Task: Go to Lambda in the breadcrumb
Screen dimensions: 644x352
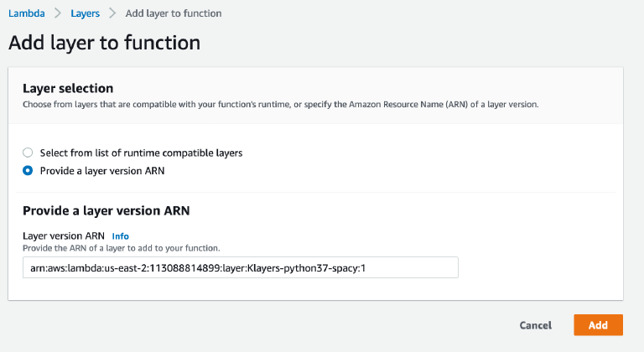Action: (26, 14)
